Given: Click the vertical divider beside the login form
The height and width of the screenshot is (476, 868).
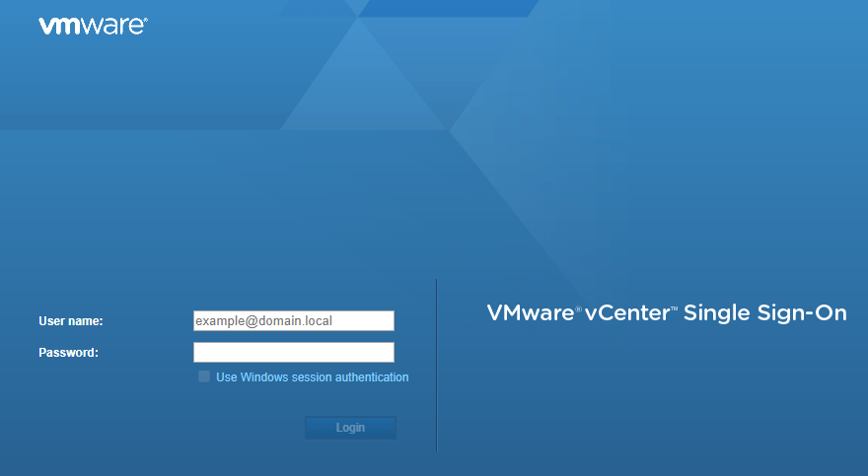Looking at the screenshot, I should click(436, 365).
